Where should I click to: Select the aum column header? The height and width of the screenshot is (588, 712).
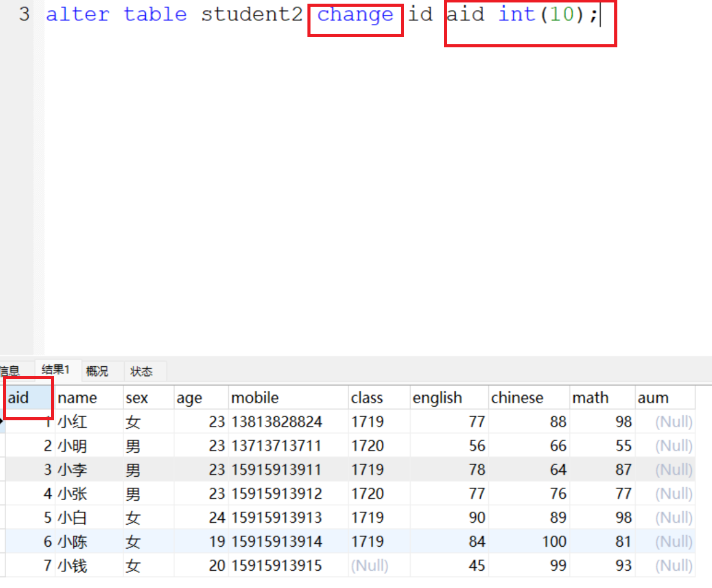665,398
